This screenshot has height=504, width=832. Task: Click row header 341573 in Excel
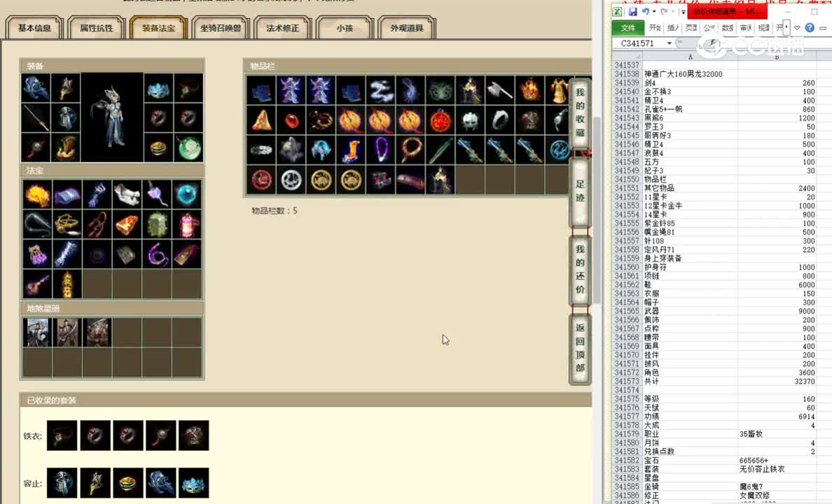(627, 381)
